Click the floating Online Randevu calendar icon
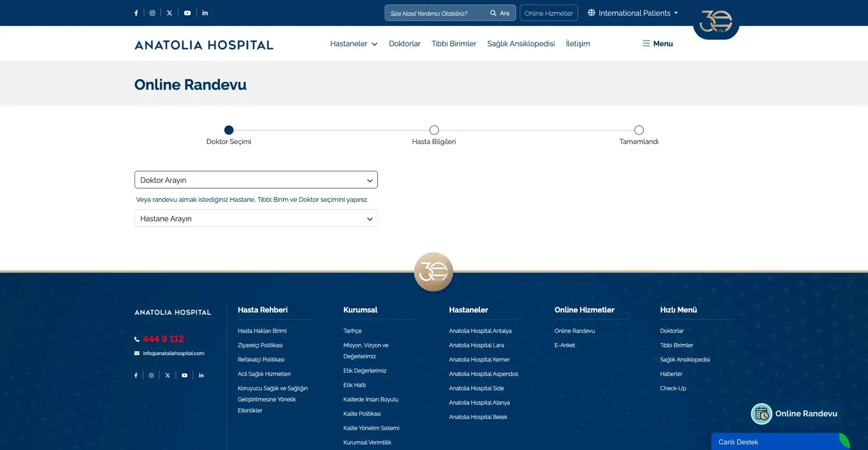Viewport: 868px width, 450px height. click(762, 414)
